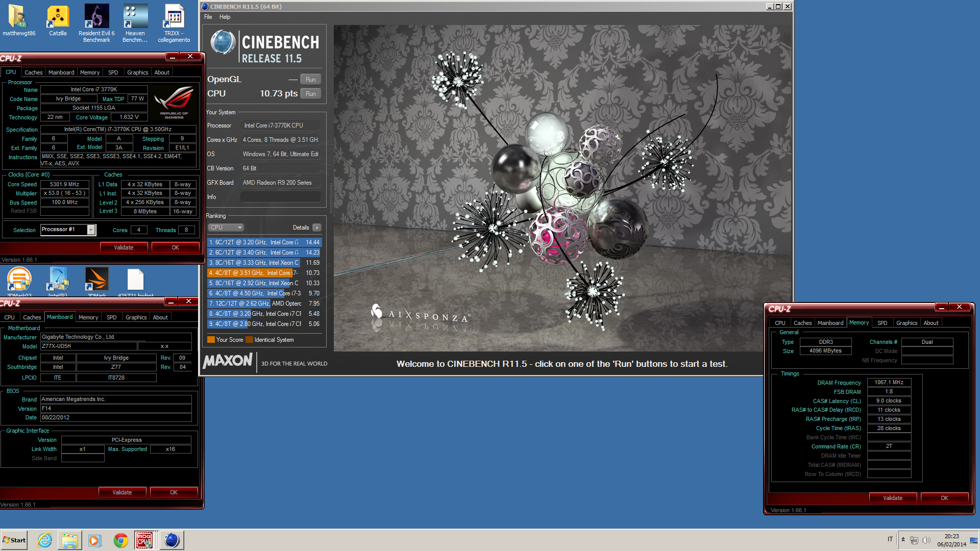Open the matthewgt86 user folder icon
This screenshot has height=551, width=980.
19,20
